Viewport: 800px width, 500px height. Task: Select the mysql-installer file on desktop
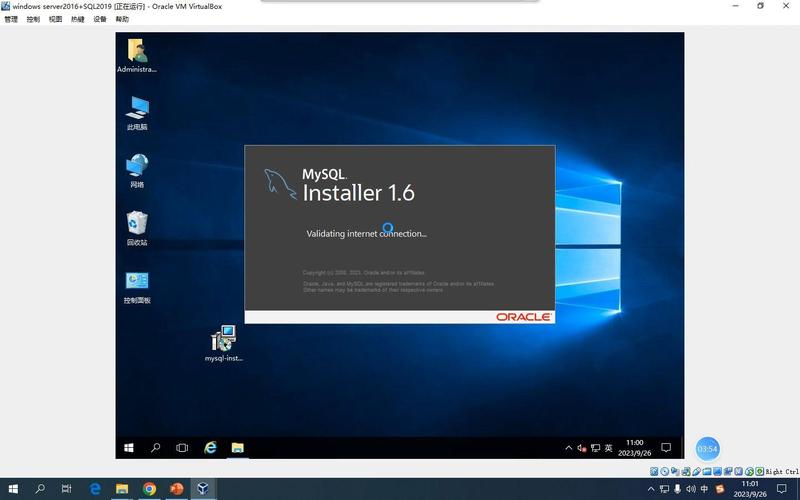coord(224,341)
